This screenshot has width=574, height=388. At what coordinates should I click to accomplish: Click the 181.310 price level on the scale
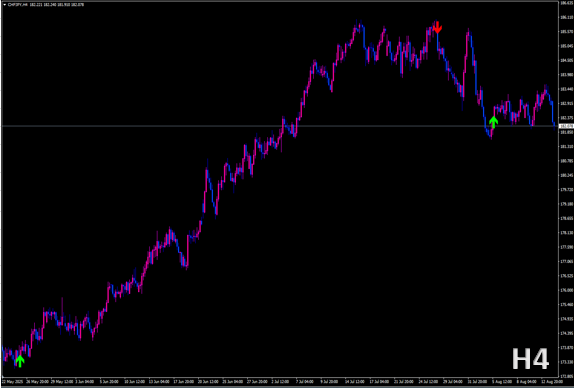566,146
